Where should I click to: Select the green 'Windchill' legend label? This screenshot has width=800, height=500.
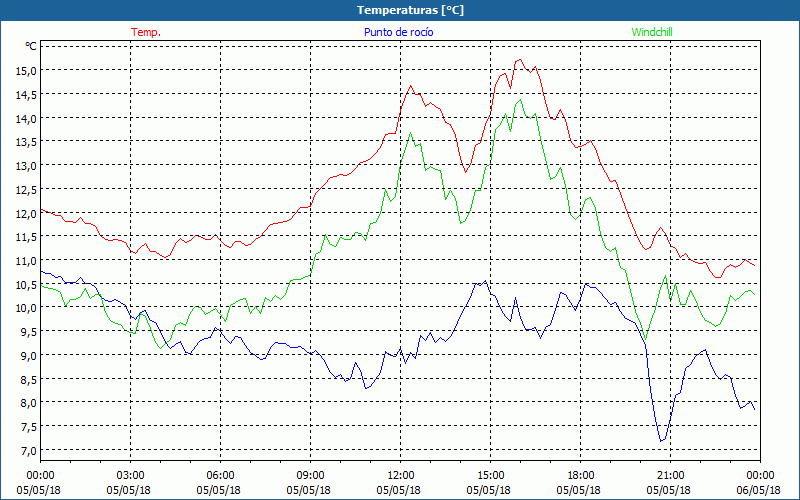(652, 32)
